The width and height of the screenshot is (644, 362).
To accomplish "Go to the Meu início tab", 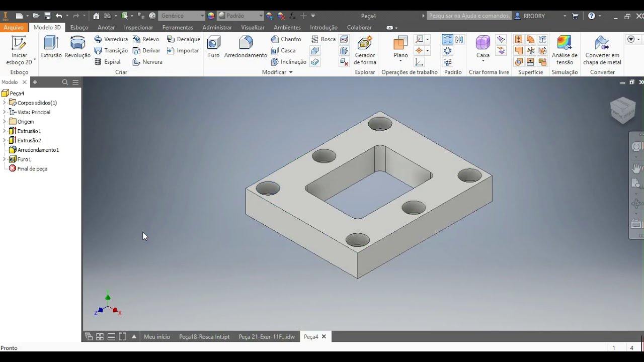I will (157, 337).
